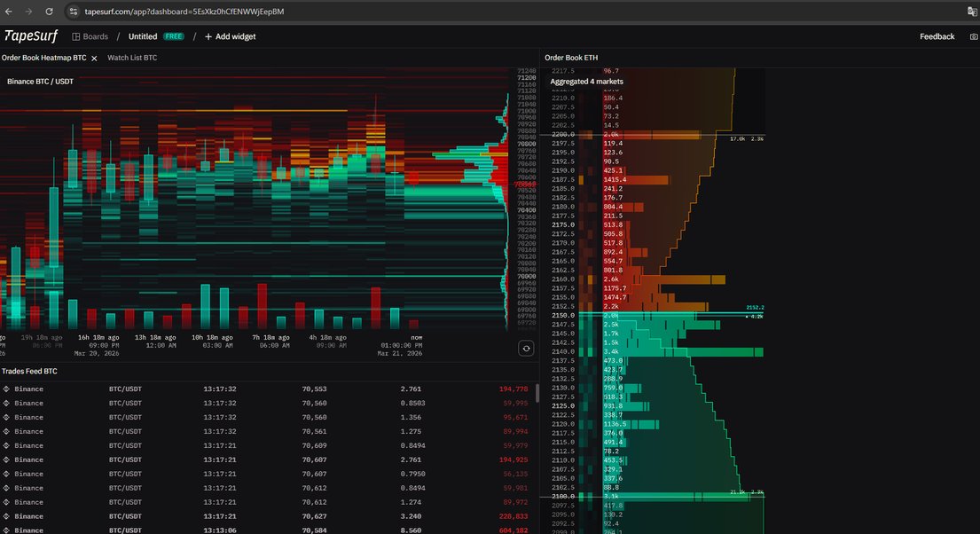Click the 95,671 trade value
Image resolution: width=980 pixels, height=534 pixels.
tap(515, 417)
